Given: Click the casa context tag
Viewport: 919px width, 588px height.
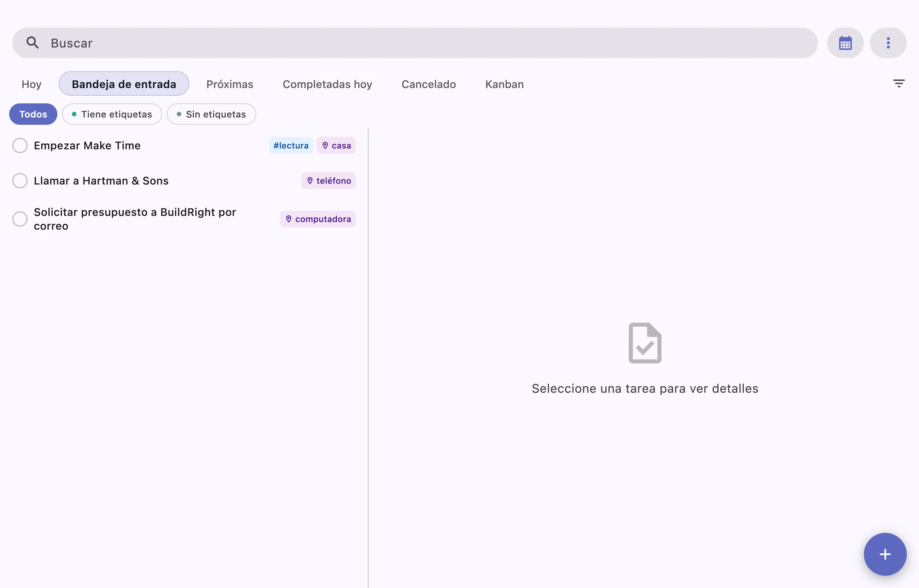Looking at the screenshot, I should coord(336,145).
